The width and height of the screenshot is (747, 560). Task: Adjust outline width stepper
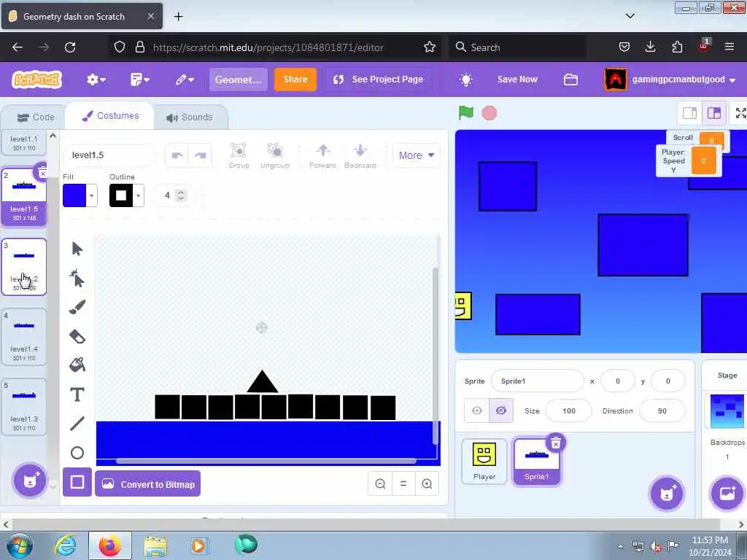tap(181, 195)
